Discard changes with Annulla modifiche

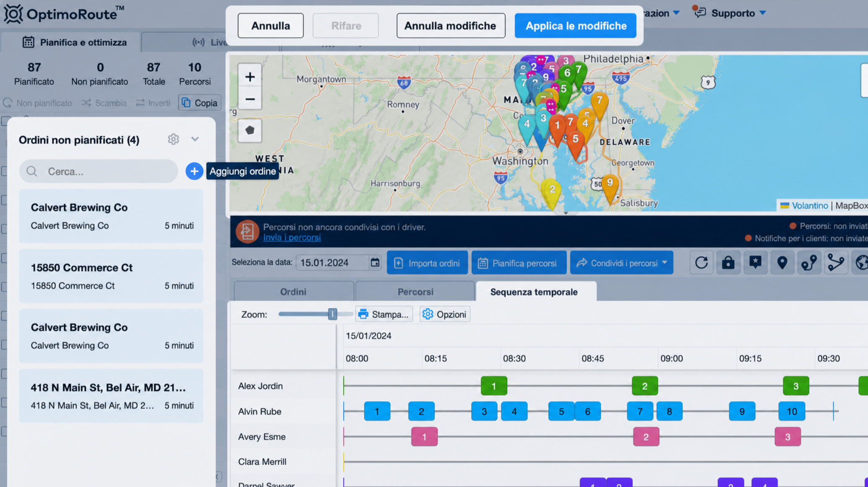click(x=451, y=26)
